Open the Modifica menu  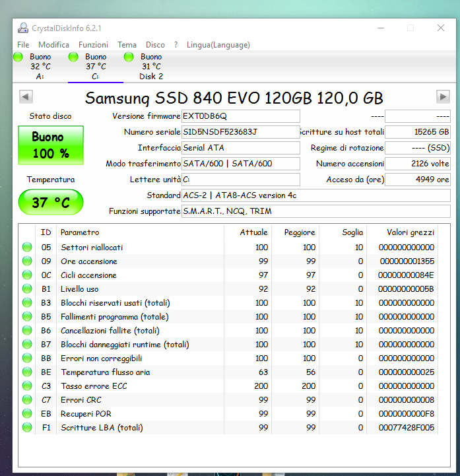coord(53,45)
